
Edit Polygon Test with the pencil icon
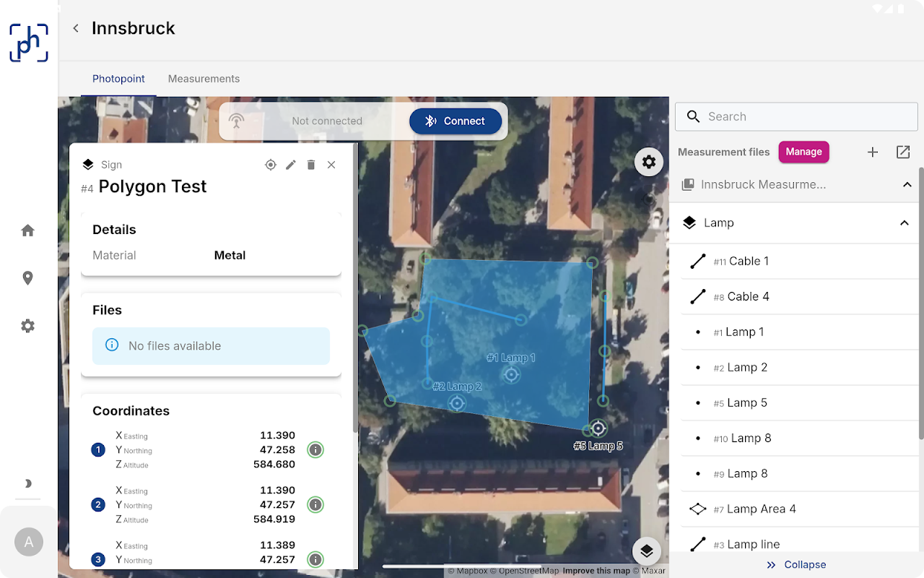(291, 165)
